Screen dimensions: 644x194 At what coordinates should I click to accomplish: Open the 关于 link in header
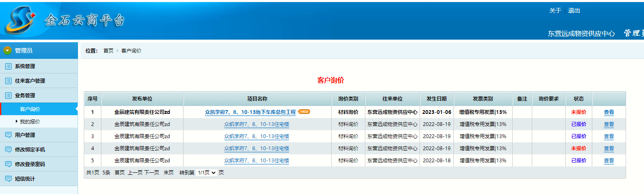click(x=555, y=11)
